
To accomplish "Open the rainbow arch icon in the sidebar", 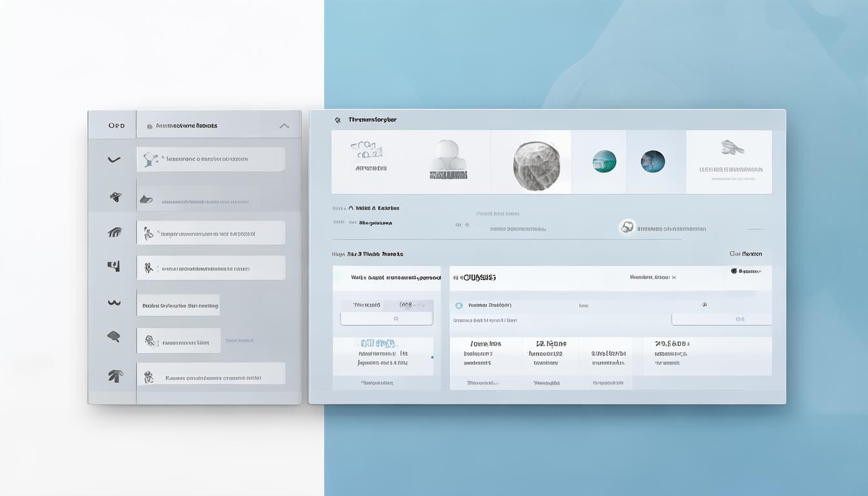I will 114,232.
